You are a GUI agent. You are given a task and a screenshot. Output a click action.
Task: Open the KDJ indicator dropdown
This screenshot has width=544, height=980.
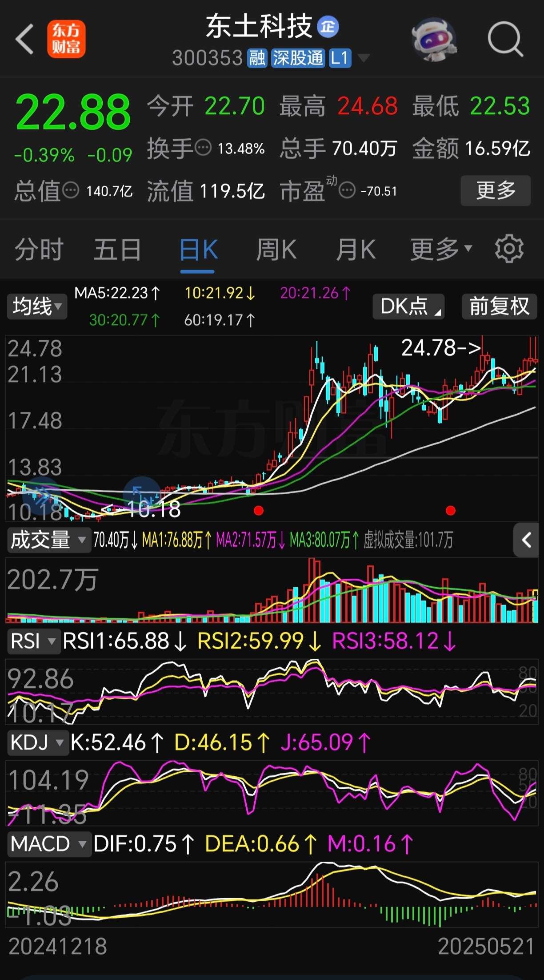coord(38,742)
